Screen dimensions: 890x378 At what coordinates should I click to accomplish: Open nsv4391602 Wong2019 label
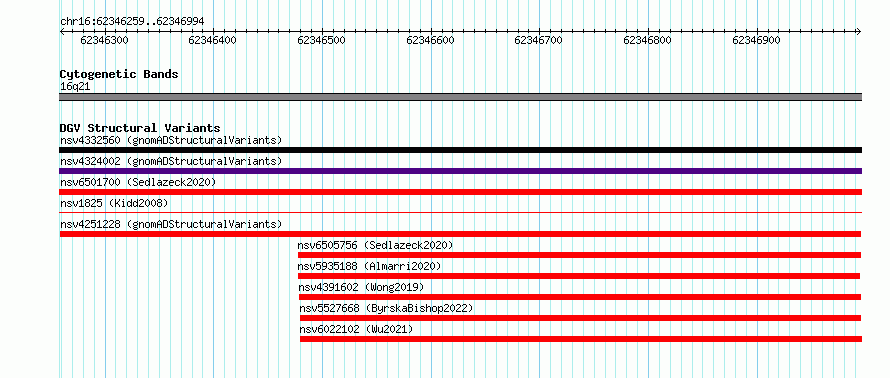(x=361, y=287)
